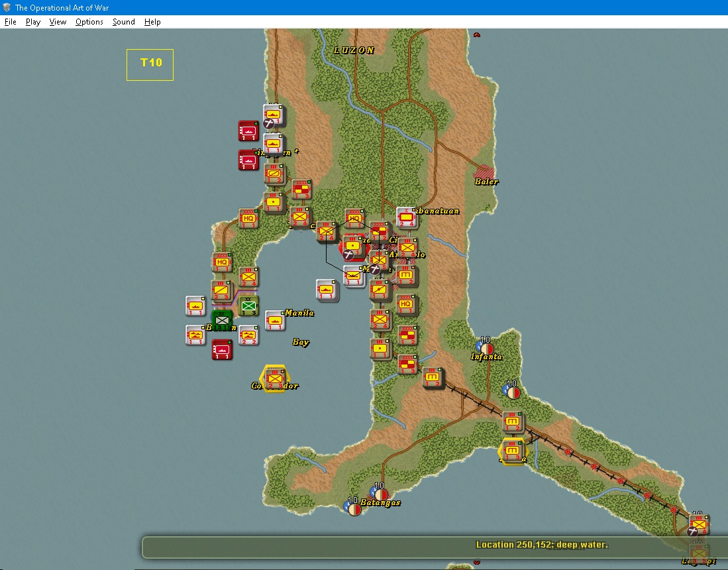Select the XXXX HQ unit on northern Bataan

tap(222, 262)
